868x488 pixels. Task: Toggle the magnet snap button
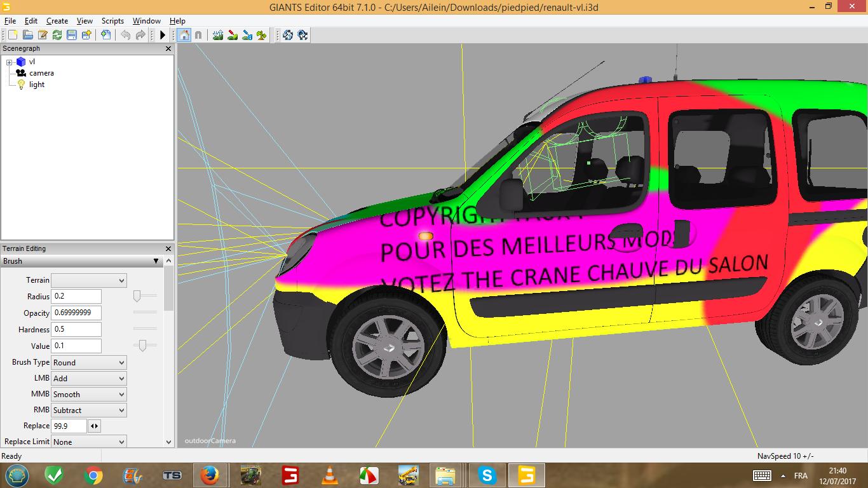coord(198,35)
